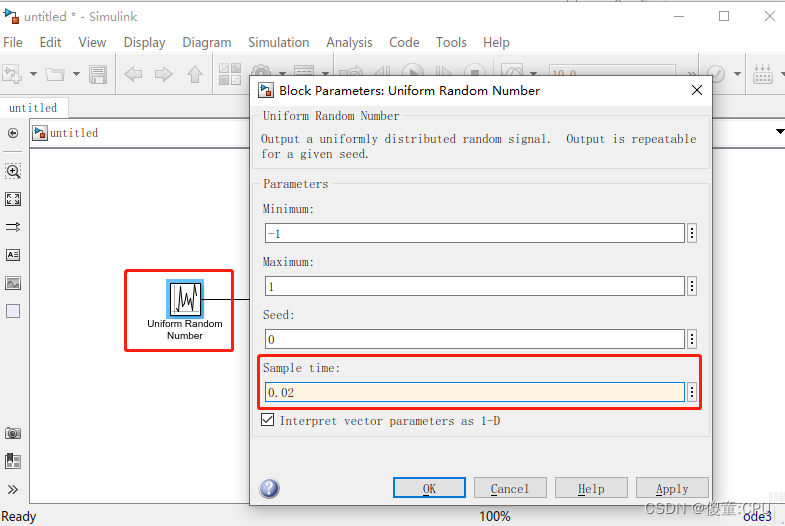The image size is (785, 526).
Task: Click the dialog Help button
Action: click(591, 488)
